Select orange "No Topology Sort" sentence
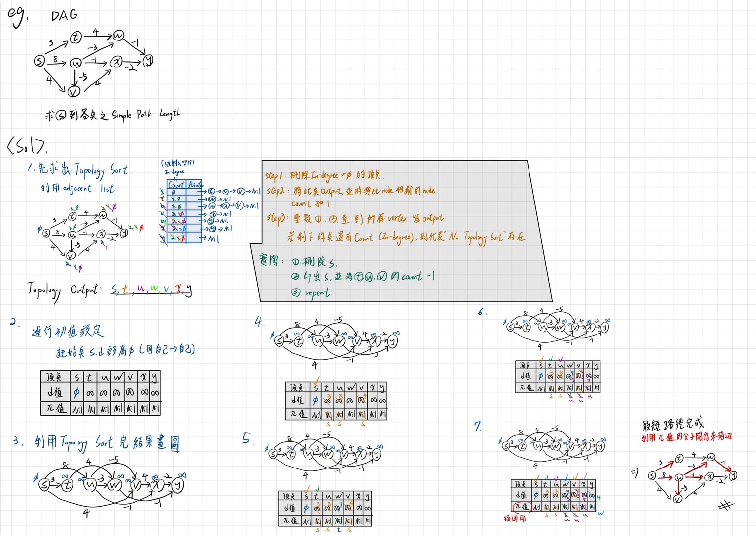756x535 pixels. [405, 237]
